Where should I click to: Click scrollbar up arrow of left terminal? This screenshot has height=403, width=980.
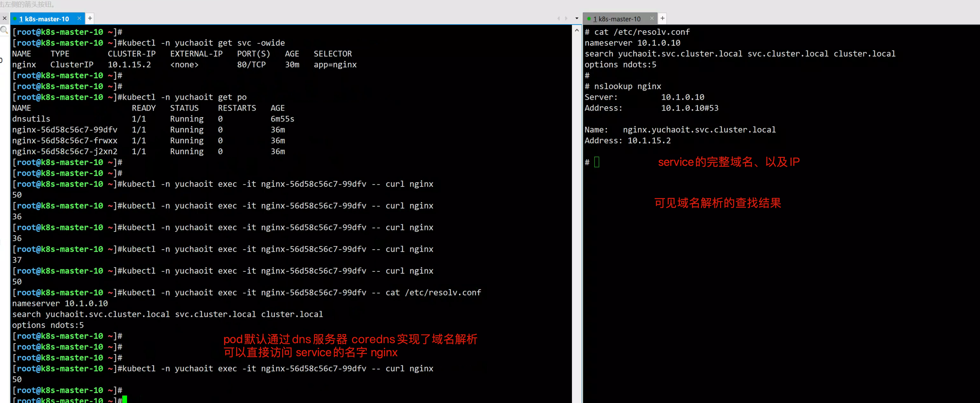577,30
